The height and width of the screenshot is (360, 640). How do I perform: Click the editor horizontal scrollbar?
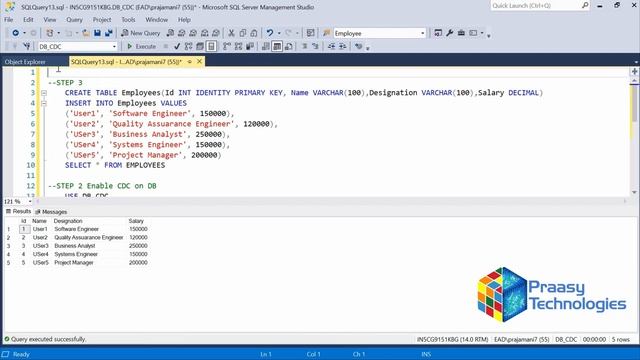331,201
